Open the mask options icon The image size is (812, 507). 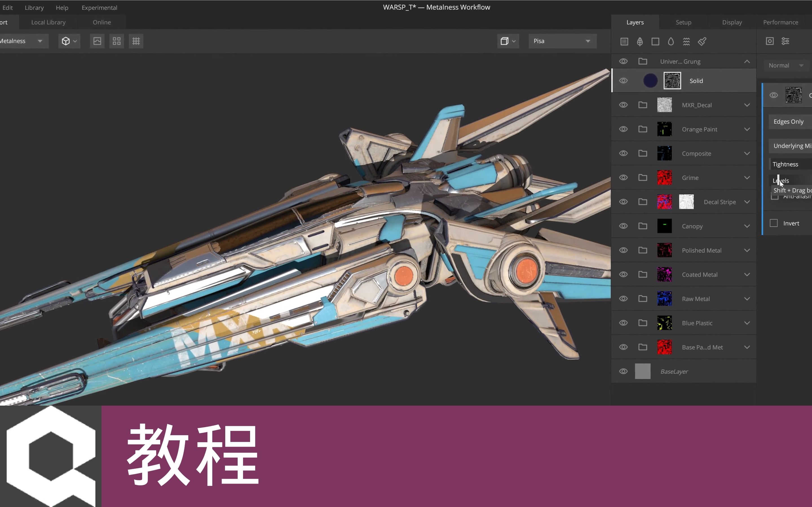click(x=769, y=41)
